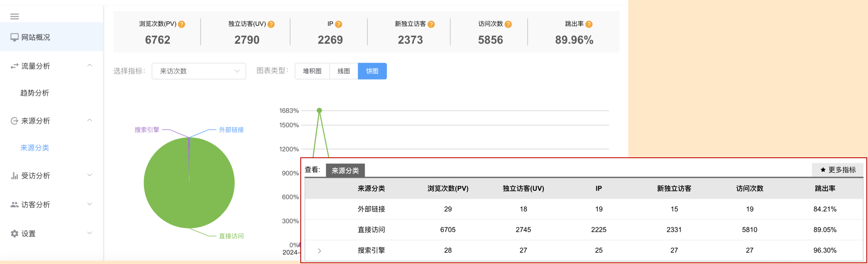
Task: Click the 2745 UV cell
Action: 523,230
